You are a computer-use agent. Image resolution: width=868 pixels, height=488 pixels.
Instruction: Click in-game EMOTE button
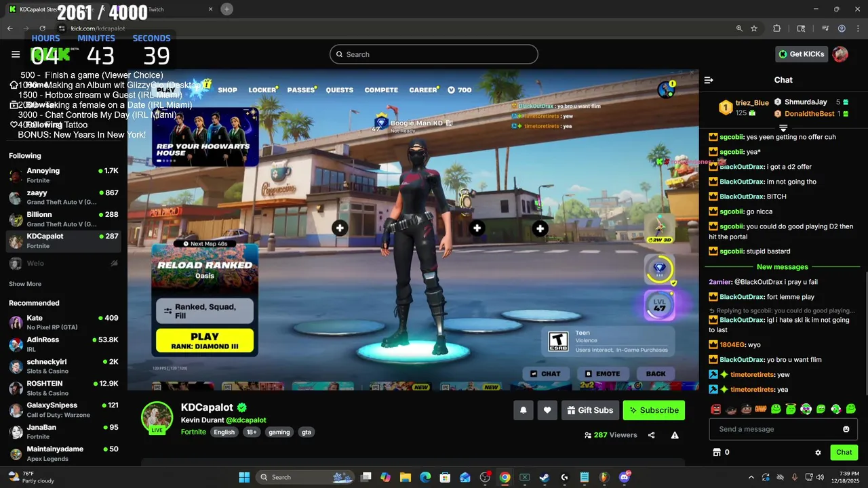pos(602,373)
